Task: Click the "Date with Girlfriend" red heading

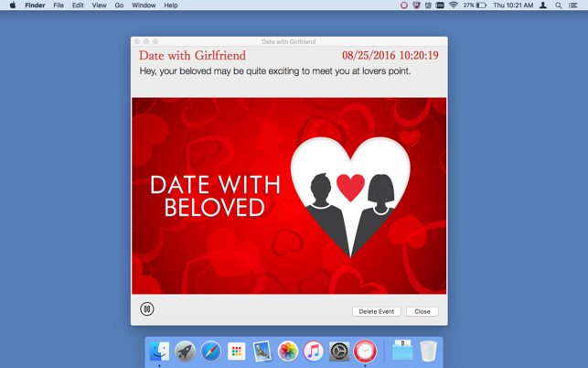Action: (193, 56)
